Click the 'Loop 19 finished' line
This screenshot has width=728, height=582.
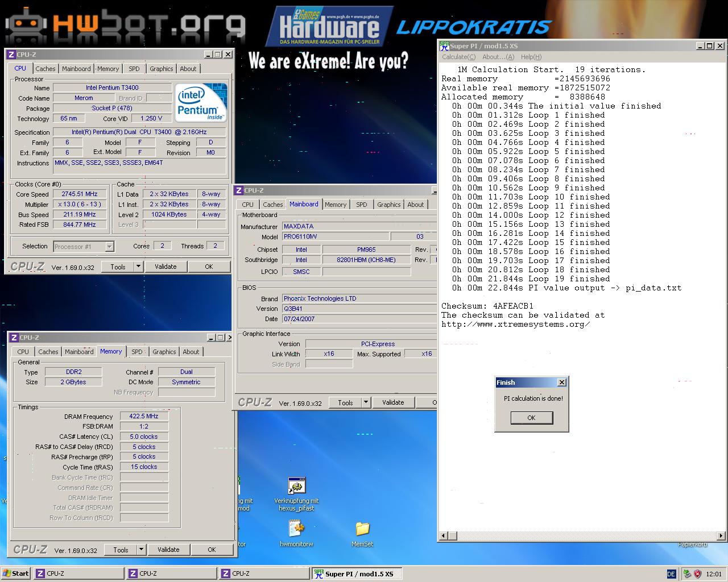(x=569, y=279)
